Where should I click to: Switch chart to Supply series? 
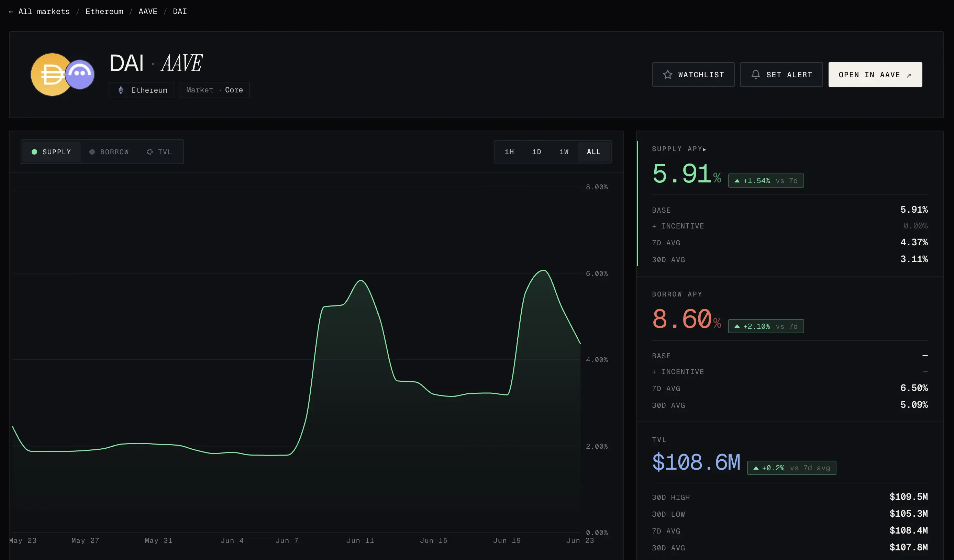click(51, 152)
